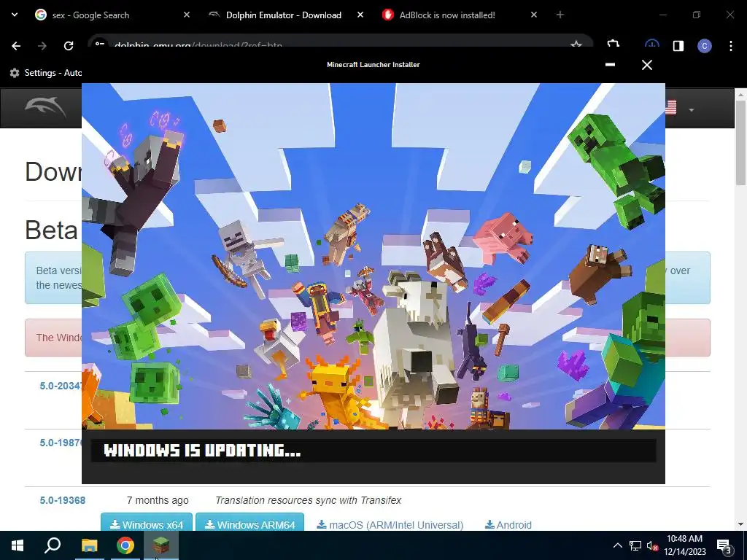
Task: Open Chrome three-dot menu
Action: point(731,46)
